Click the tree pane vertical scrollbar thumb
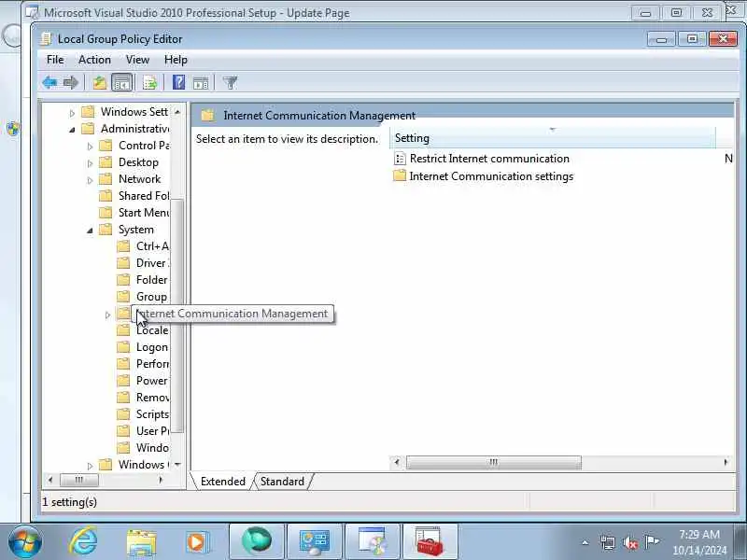747x560 pixels. 177,315
